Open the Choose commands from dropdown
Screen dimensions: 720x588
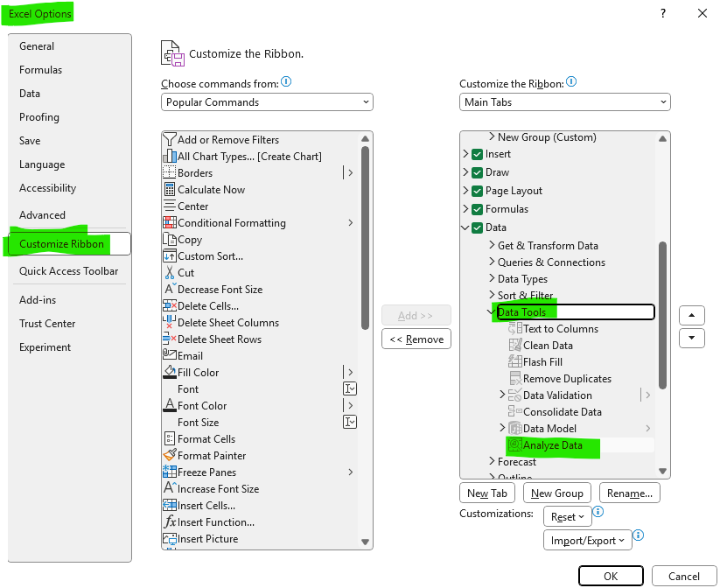click(x=267, y=102)
